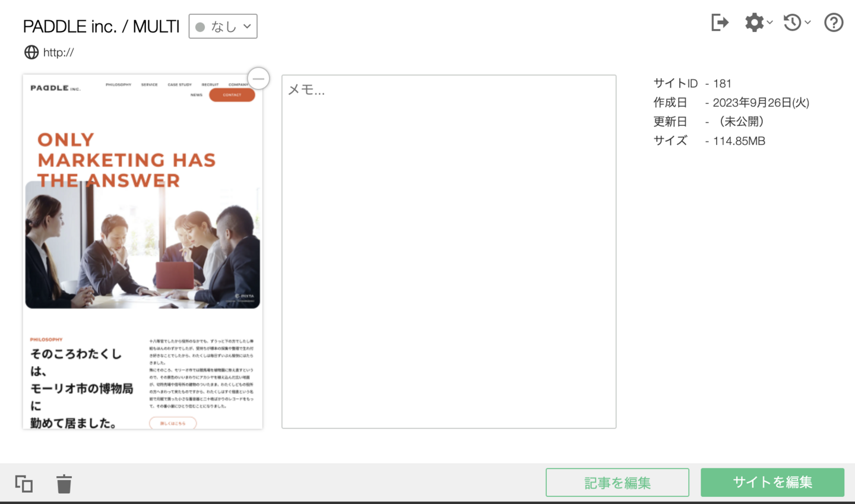The height and width of the screenshot is (504, 855).
Task: Open the help question mark icon
Action: (x=834, y=23)
